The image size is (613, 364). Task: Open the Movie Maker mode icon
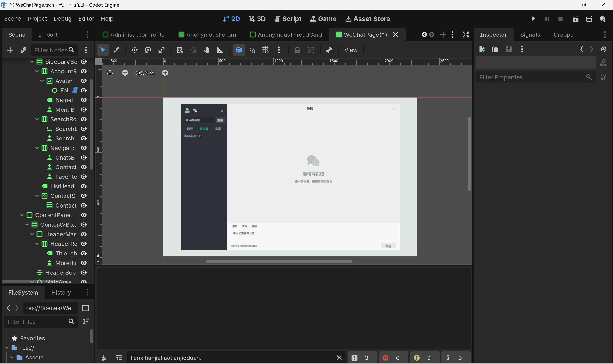(602, 19)
